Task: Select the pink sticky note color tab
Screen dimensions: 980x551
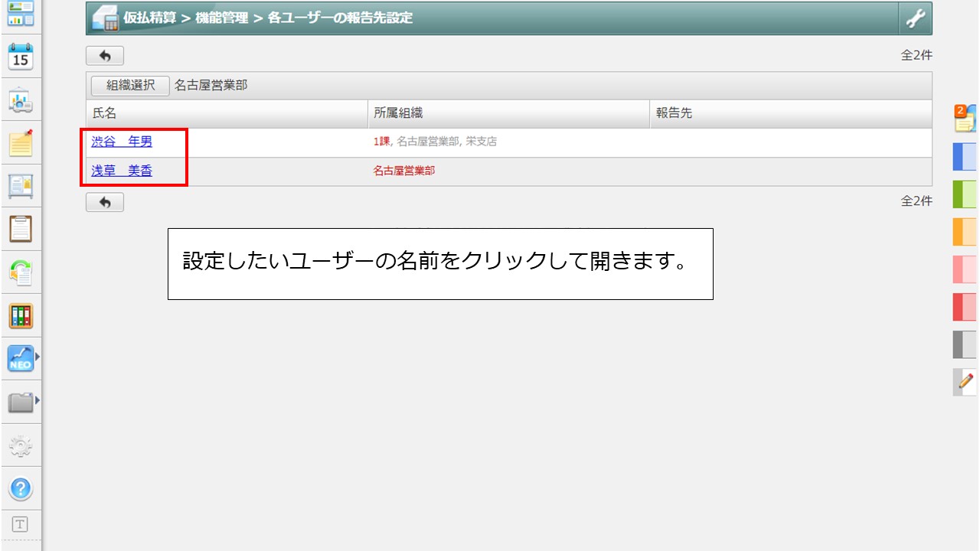Action: [x=965, y=269]
